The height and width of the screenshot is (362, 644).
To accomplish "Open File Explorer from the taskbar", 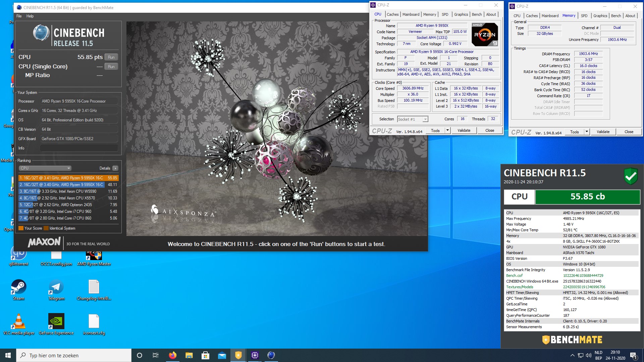I will pyautogui.click(x=189, y=355).
